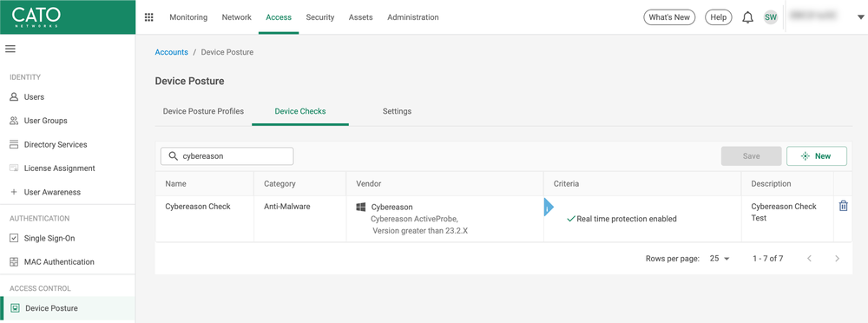Click the 1 - 7 of 7 count
This screenshot has width=868, height=323.
[x=768, y=259]
